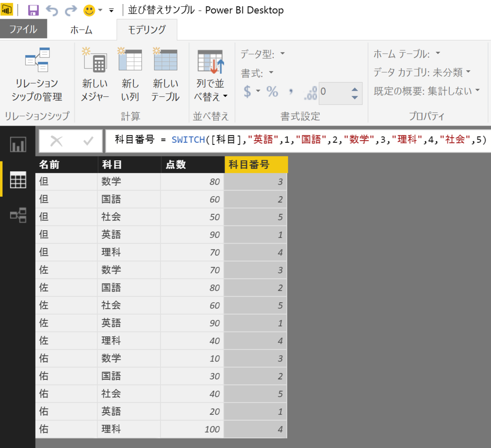Click 社会 cell in score 50 row
This screenshot has height=448, width=491.
129,217
